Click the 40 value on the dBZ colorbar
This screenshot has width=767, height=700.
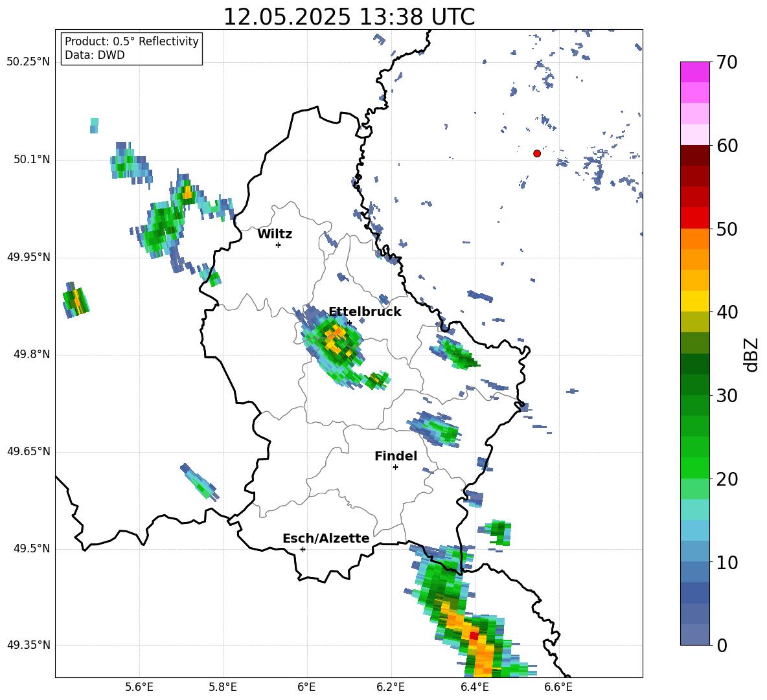tap(727, 312)
